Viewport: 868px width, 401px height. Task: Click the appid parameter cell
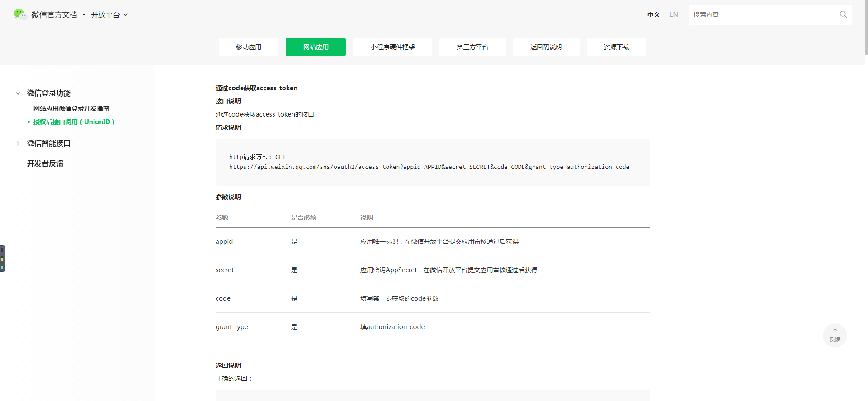[x=224, y=242]
